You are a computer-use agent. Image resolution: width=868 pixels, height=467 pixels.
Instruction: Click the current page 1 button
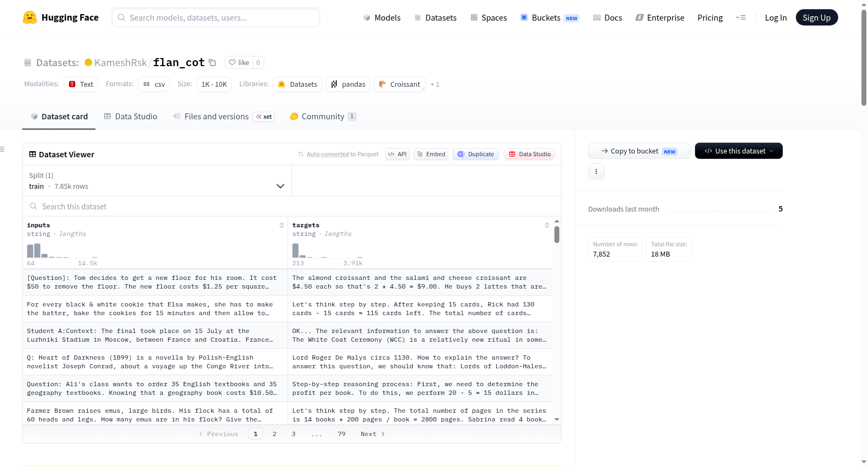(x=256, y=434)
